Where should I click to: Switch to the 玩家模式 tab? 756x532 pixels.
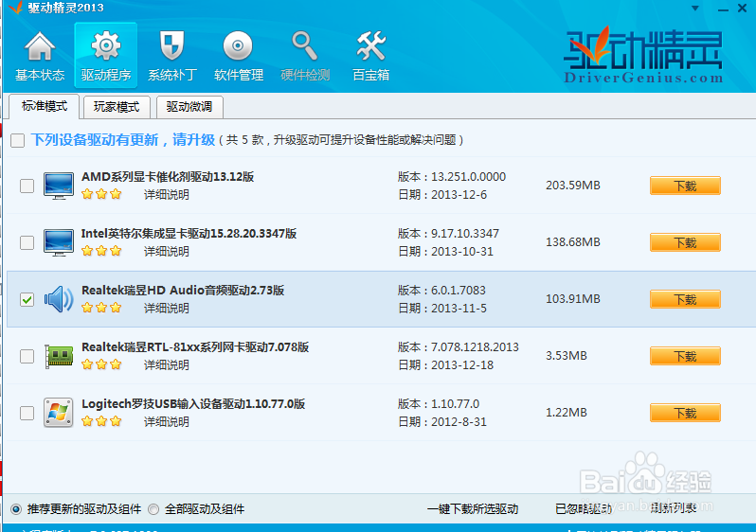click(117, 107)
